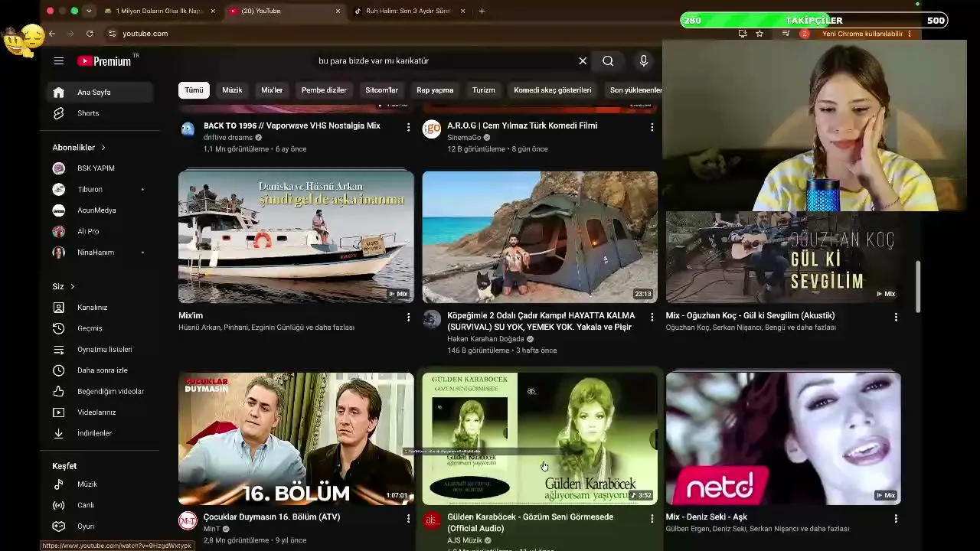Open Gülden Karaböcek Gözüm Seni Görmesede title
The image size is (980, 551).
[x=530, y=523]
